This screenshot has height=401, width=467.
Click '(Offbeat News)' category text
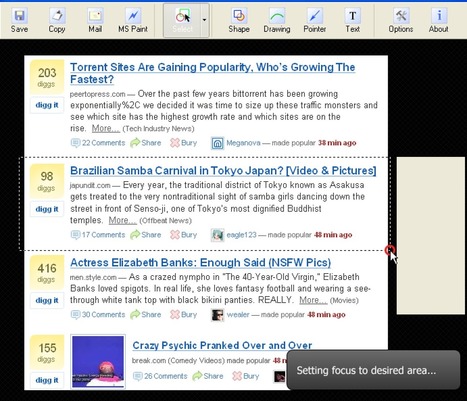coord(165,221)
